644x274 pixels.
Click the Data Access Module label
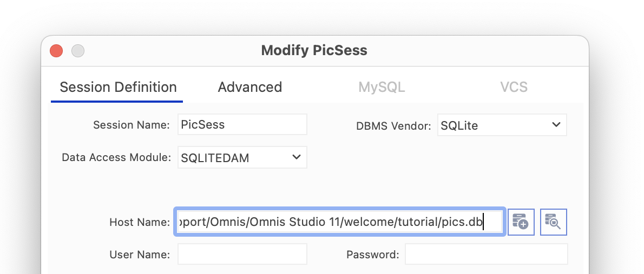(116, 157)
